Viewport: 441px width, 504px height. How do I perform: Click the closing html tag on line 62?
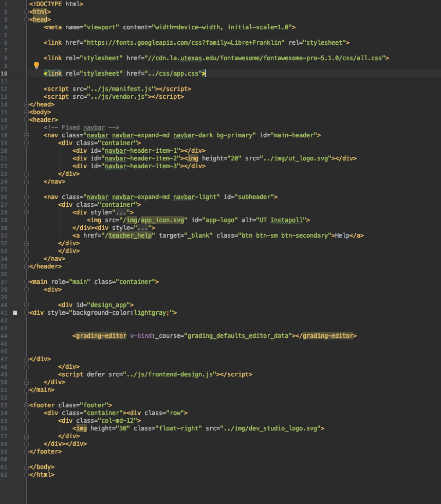(42, 475)
